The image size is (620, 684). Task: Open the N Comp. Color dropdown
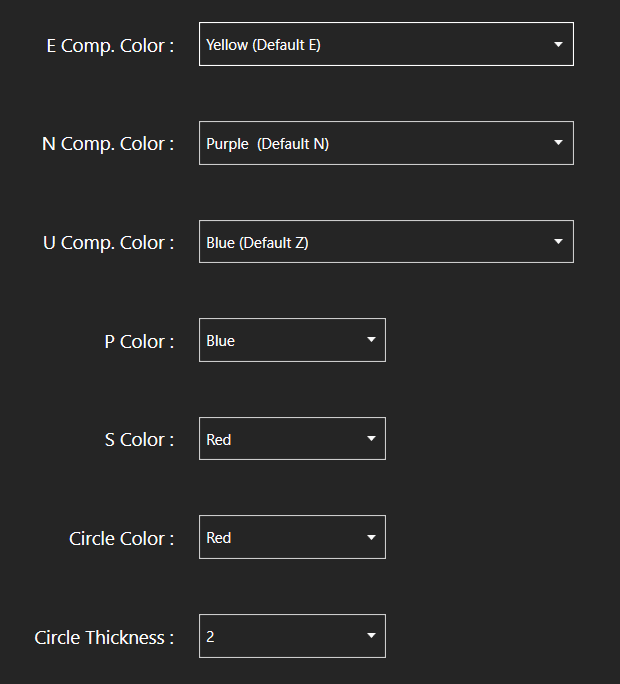pos(386,143)
